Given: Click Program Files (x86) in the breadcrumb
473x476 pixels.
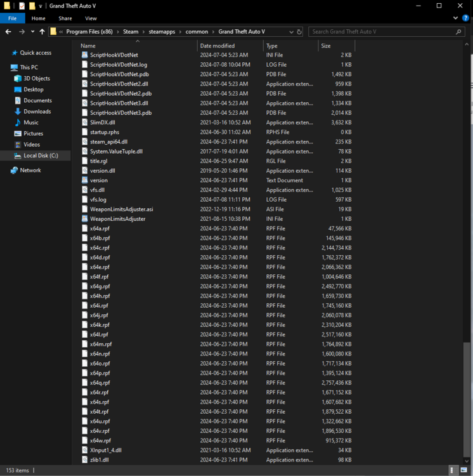Looking at the screenshot, I should (89, 32).
